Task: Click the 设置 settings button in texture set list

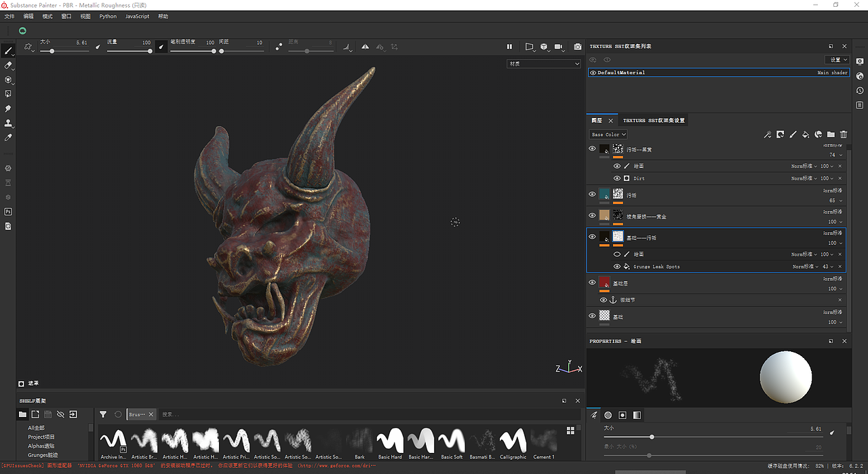Action: coord(838,60)
